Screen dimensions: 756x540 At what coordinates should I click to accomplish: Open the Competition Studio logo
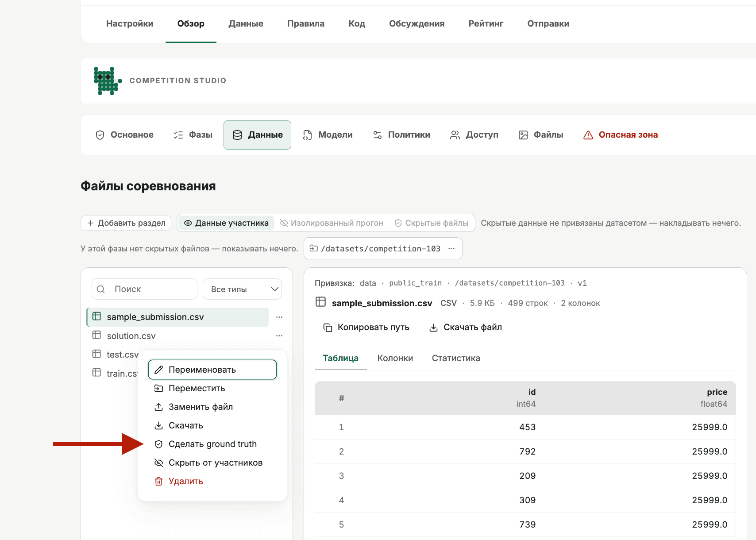coord(108,81)
